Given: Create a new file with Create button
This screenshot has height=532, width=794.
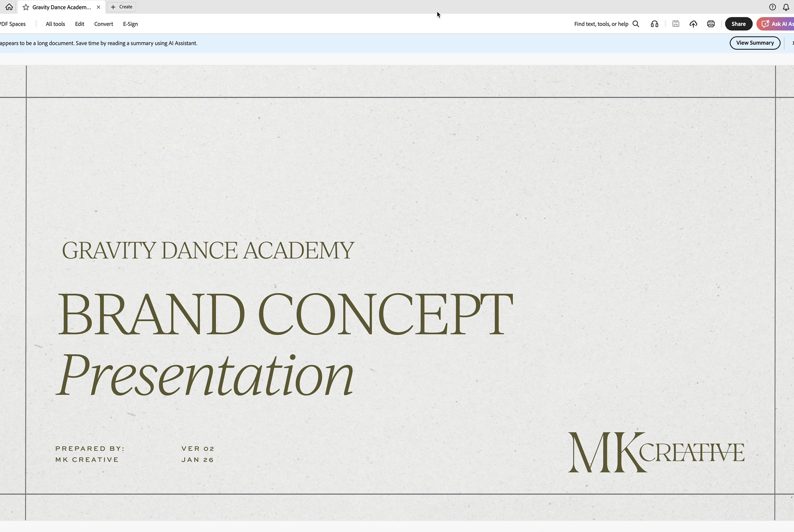Looking at the screenshot, I should point(122,7).
